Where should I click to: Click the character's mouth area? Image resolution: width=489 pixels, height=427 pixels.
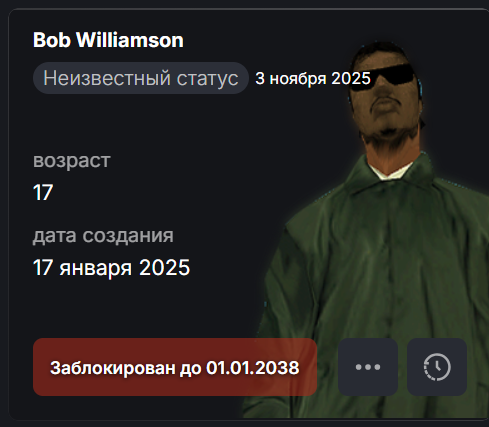click(383, 103)
